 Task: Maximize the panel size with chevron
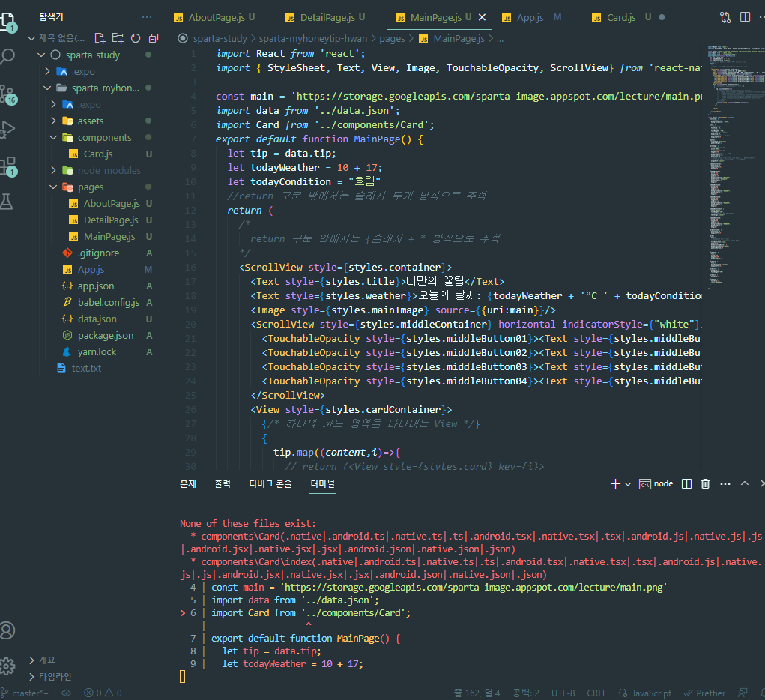click(x=745, y=483)
